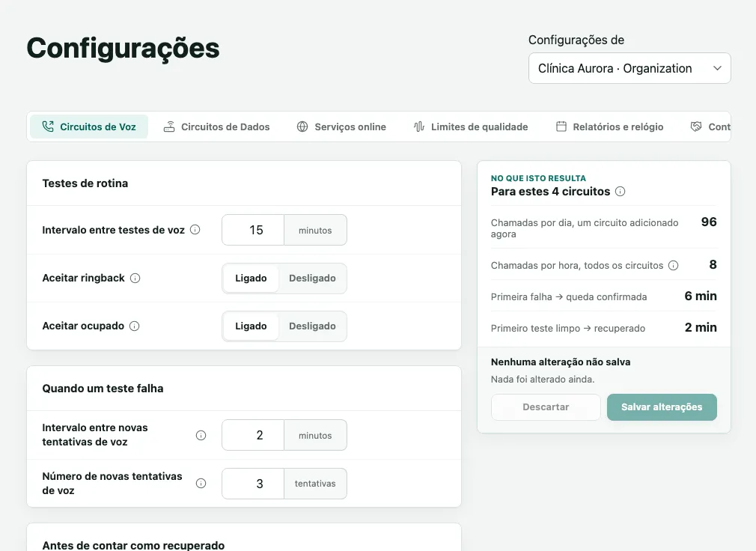Switch to Circuitos de Dados tab
The image size is (756, 551).
pos(216,127)
